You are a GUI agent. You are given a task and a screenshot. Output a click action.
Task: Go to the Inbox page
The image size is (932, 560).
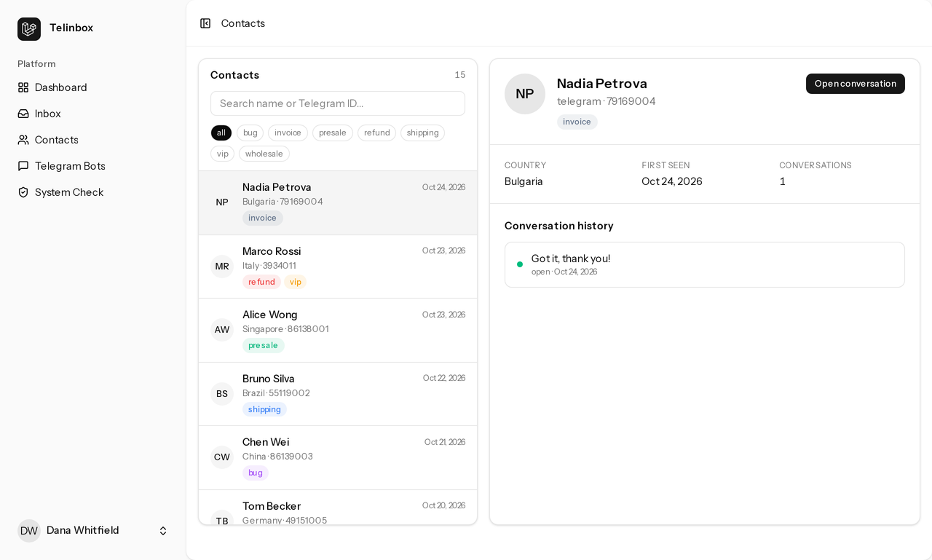pos(93,114)
